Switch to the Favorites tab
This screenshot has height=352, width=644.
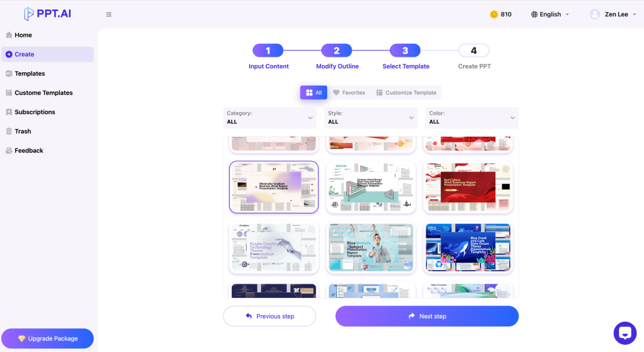349,93
